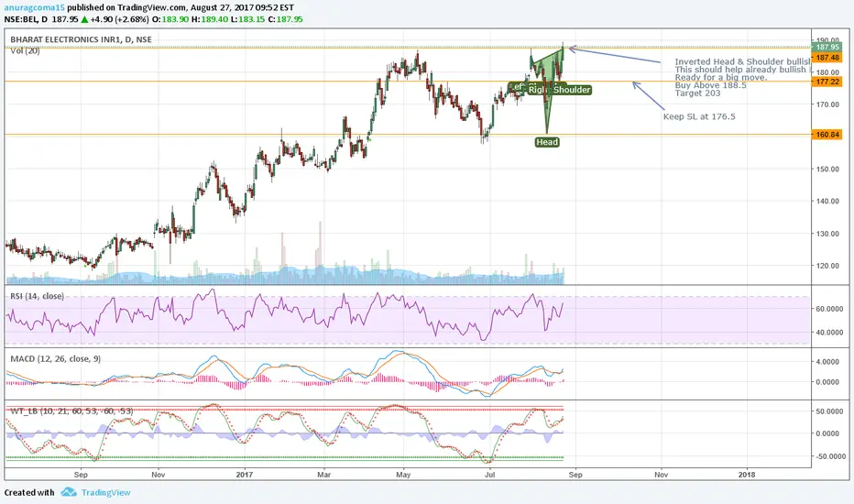Click the C:187.95 close value in header
854x504 pixels.
point(285,19)
